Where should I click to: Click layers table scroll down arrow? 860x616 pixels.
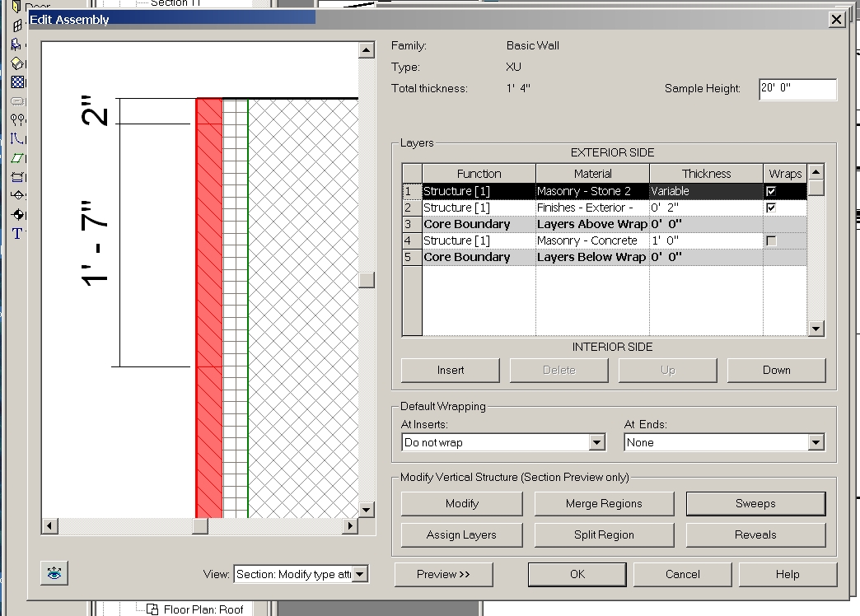tap(816, 328)
